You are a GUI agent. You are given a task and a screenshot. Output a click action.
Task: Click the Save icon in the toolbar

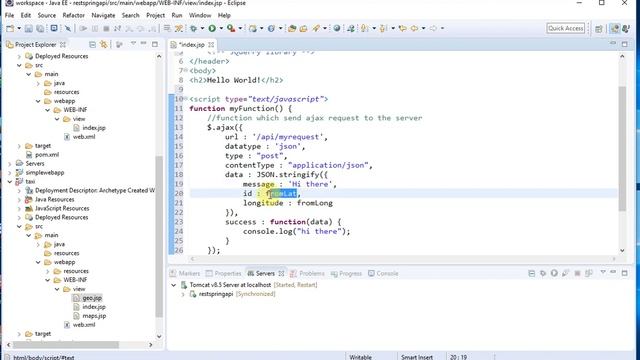28,29
